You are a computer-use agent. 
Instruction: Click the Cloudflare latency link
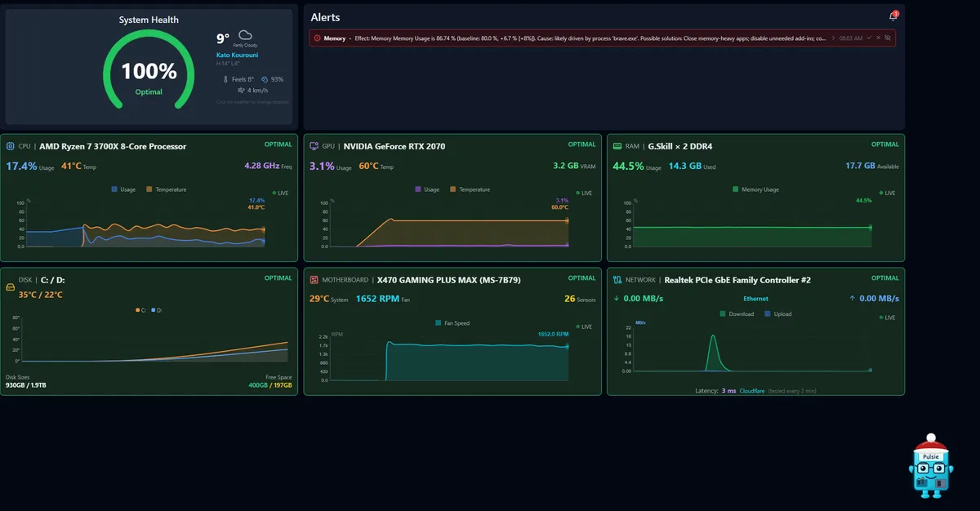(x=753, y=391)
